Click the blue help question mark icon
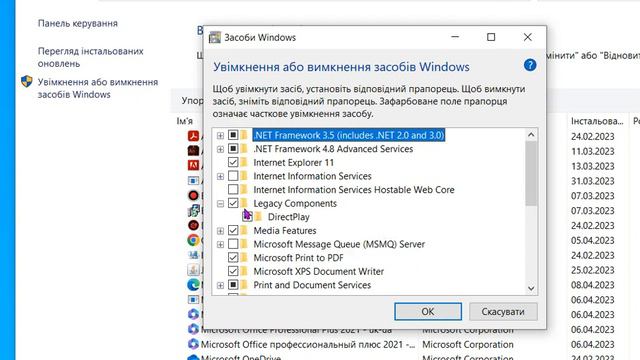Image resolution: width=640 pixels, height=360 pixels. click(530, 65)
